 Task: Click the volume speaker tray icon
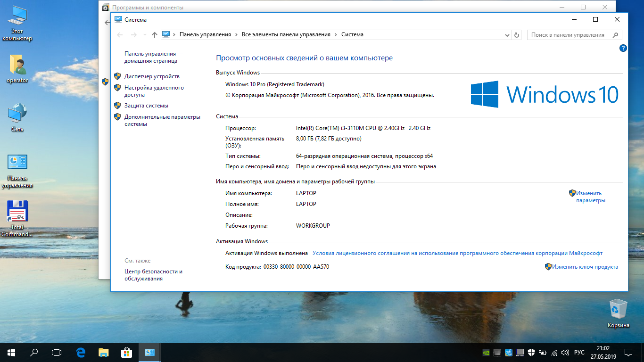coord(565,353)
